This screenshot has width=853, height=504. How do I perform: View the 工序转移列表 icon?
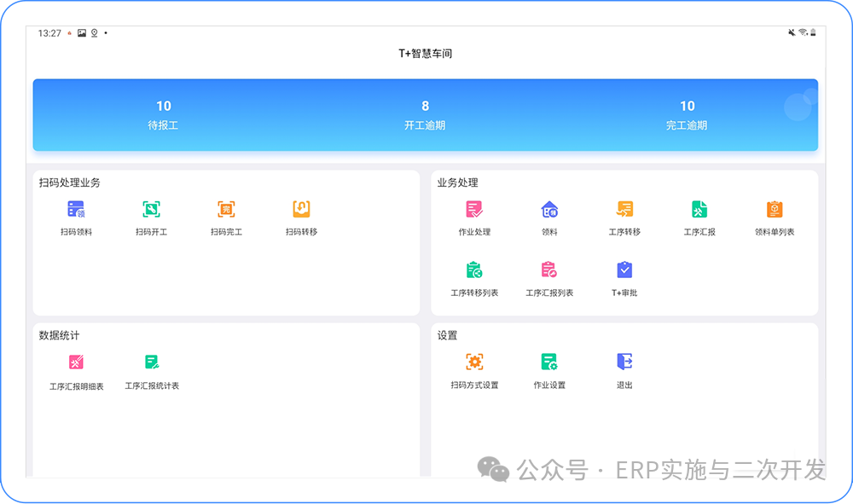point(474,271)
